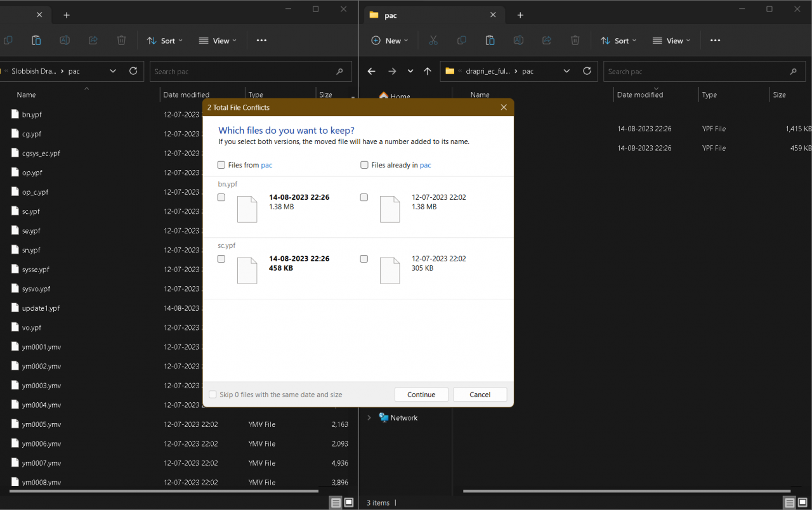Tick the 14-08-2023 version of sc.ypf
Viewport: 812px width, 510px height.
[x=221, y=259]
